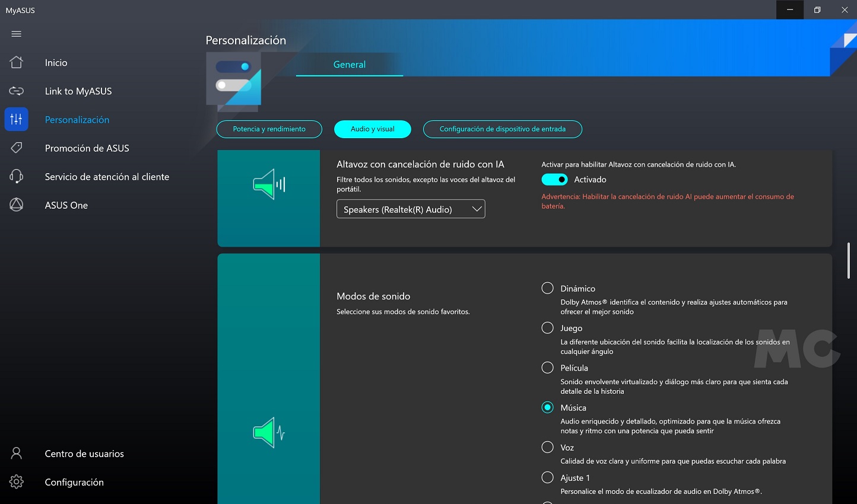Disable AI noise-canceling speaker toggle
Image resolution: width=857 pixels, height=504 pixels.
click(554, 180)
